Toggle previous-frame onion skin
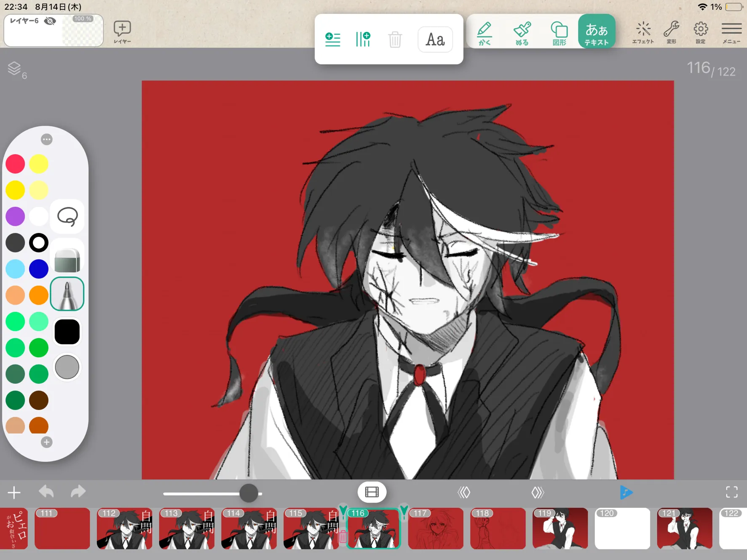 (464, 492)
